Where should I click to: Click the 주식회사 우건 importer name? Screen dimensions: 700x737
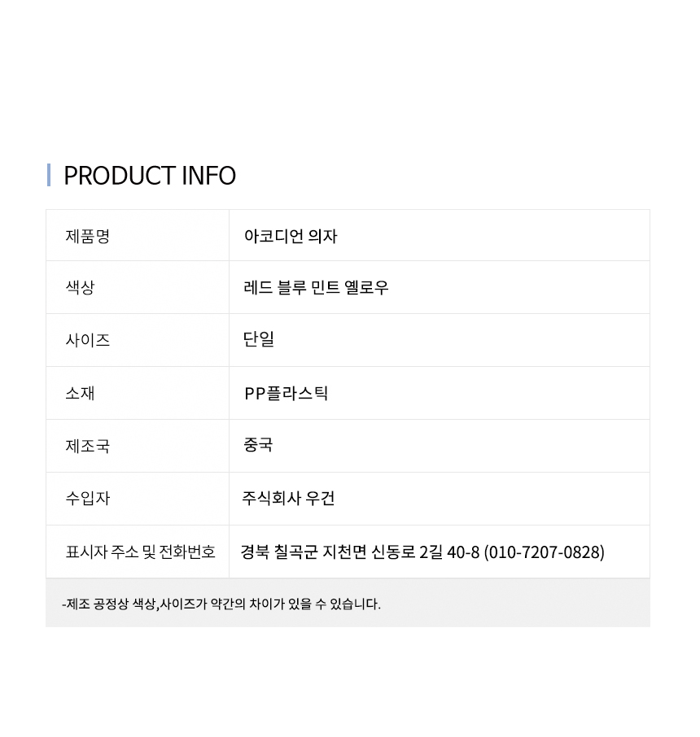[x=289, y=499]
